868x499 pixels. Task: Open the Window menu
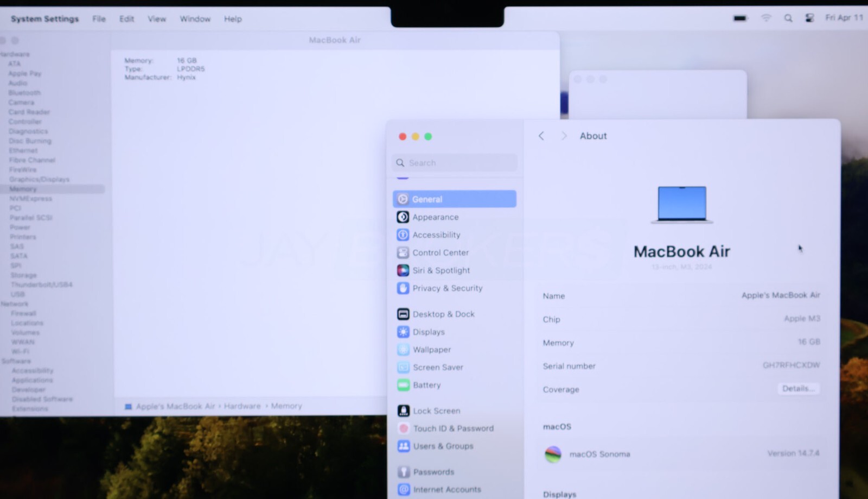point(195,18)
